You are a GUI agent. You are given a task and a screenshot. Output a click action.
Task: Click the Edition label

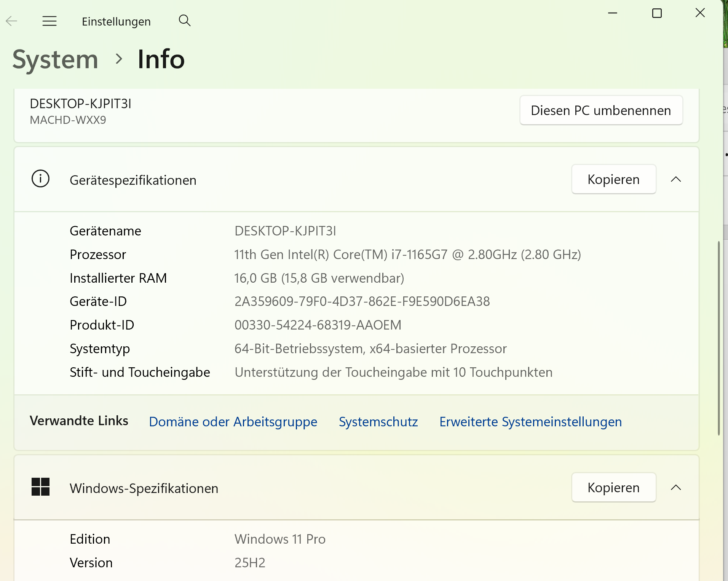(x=90, y=539)
